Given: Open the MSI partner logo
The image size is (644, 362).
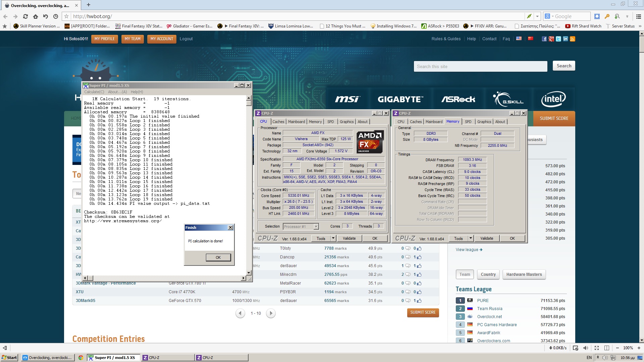Looking at the screenshot, I should coord(347,99).
